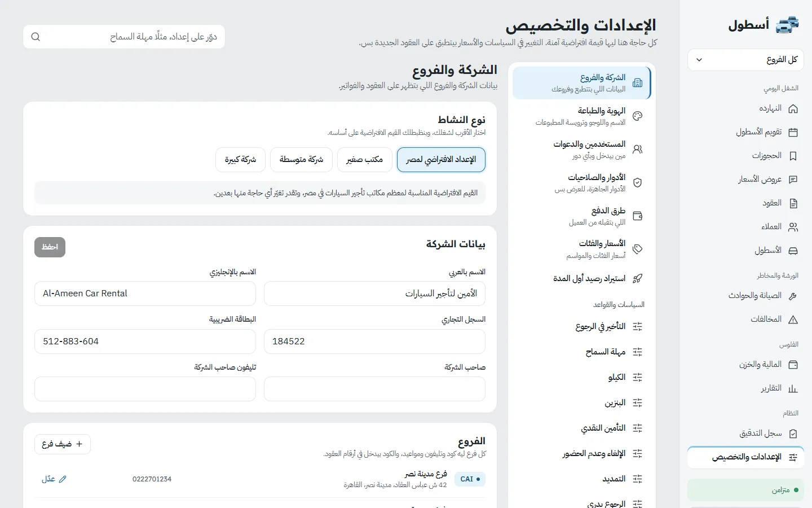Screen dimensions: 812x508
Task: Click the search magnifier icon
Action: (x=36, y=37)
